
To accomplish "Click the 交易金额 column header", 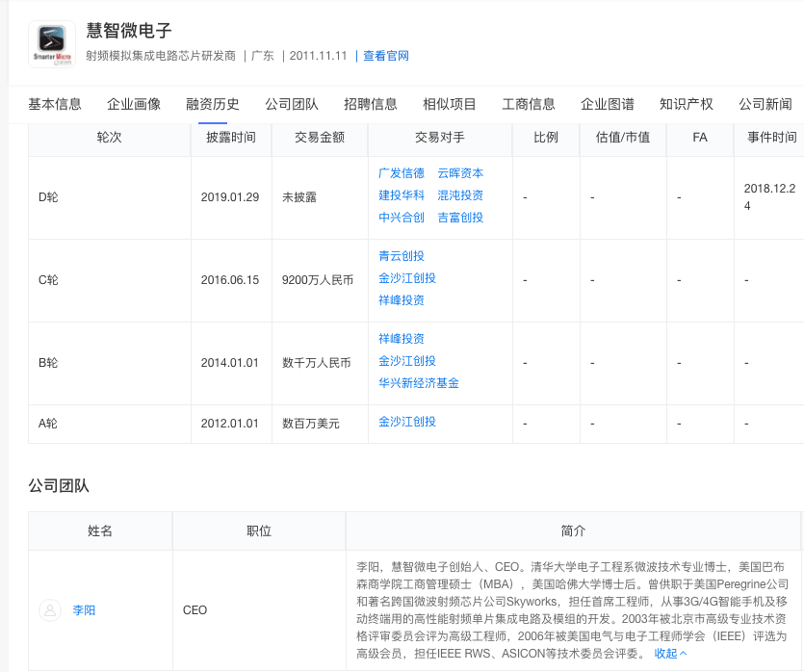I will pyautogui.click(x=320, y=138).
